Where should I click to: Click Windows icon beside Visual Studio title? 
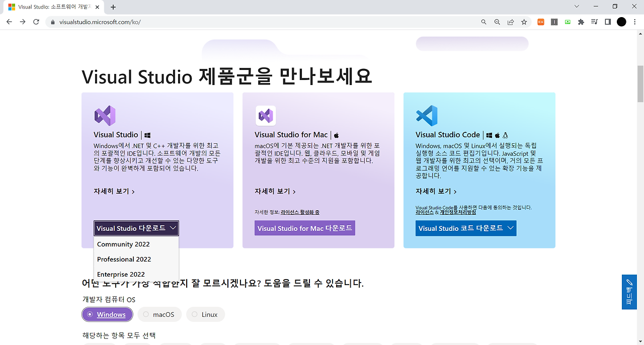[147, 135]
